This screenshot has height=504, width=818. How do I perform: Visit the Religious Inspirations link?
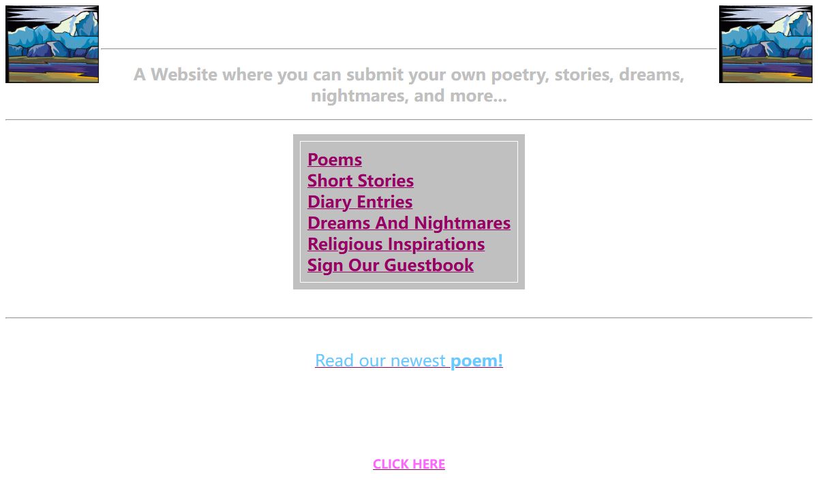click(396, 244)
